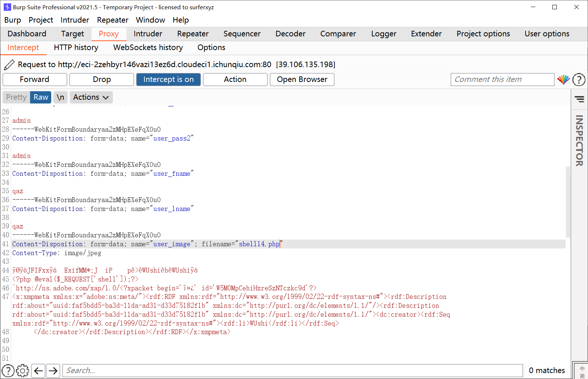Viewport: 588px width, 379px height.
Task: Click the request editor vertical scrollbar
Action: (568, 202)
